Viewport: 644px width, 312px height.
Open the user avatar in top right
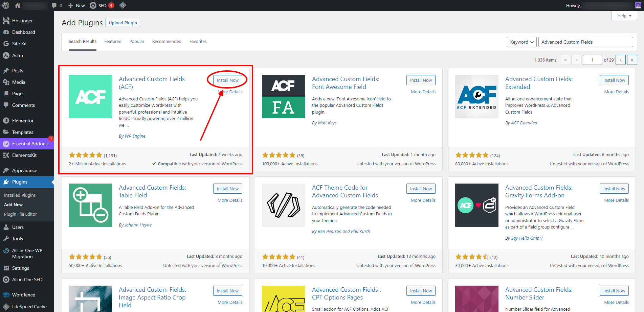point(638,5)
